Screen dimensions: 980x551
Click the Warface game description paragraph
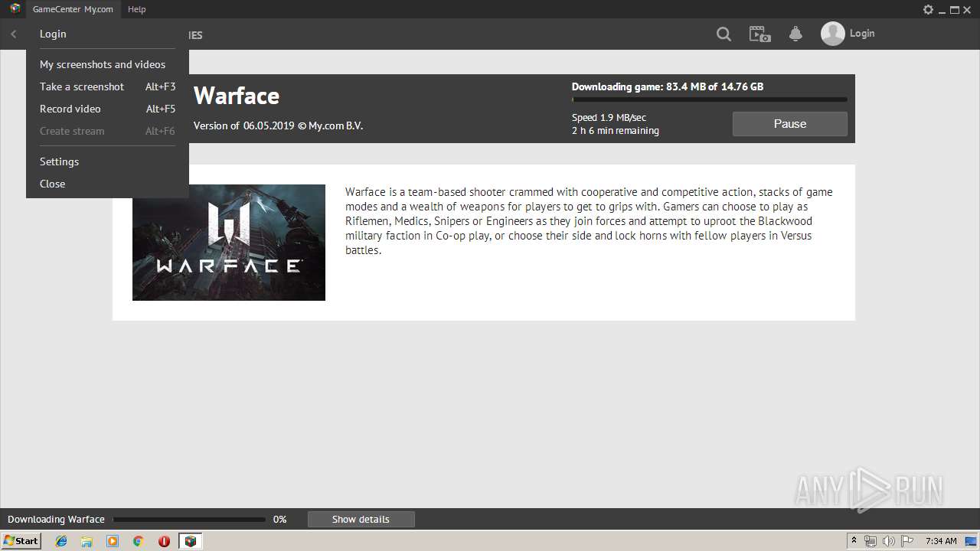(x=589, y=221)
